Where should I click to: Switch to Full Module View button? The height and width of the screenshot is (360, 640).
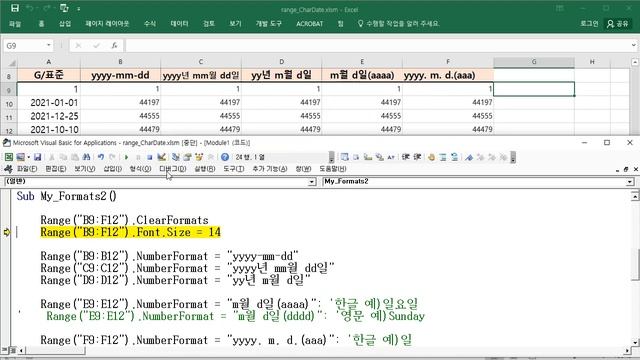(13, 350)
